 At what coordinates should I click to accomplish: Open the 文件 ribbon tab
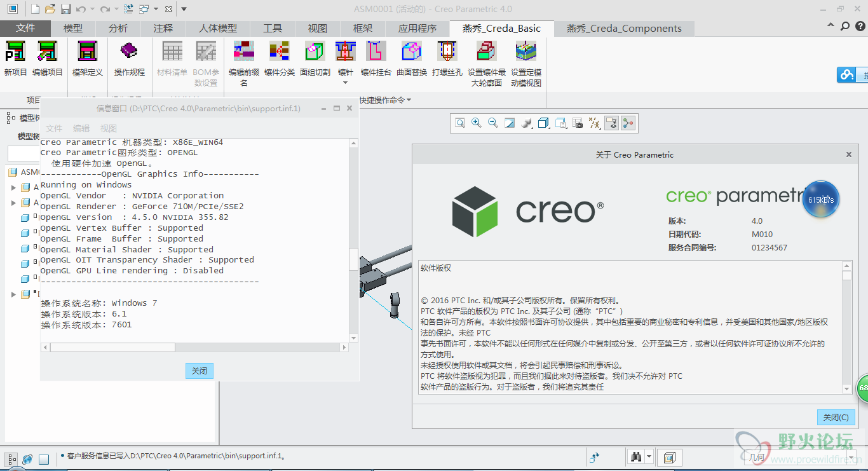tap(25, 28)
